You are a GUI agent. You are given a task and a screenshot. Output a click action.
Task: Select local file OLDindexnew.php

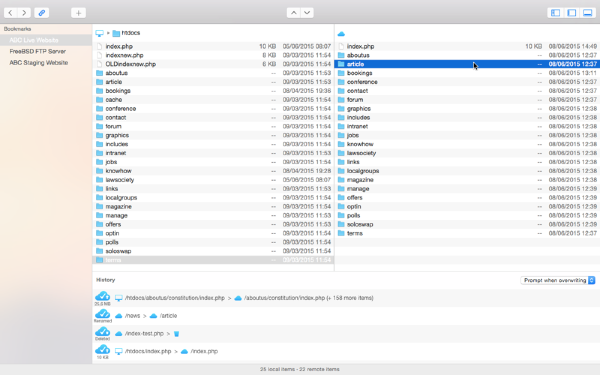[213, 64]
